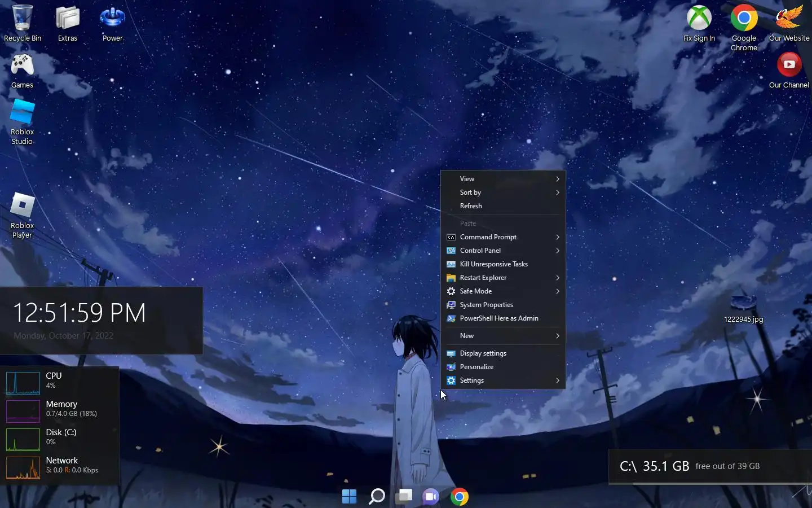Expand the Settings submenu arrow
Viewport: 812px width, 508px height.
558,380
